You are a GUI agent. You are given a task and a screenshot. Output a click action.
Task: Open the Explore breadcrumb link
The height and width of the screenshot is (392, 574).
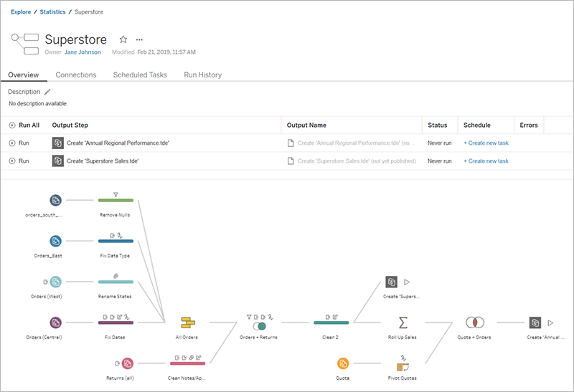click(x=21, y=12)
